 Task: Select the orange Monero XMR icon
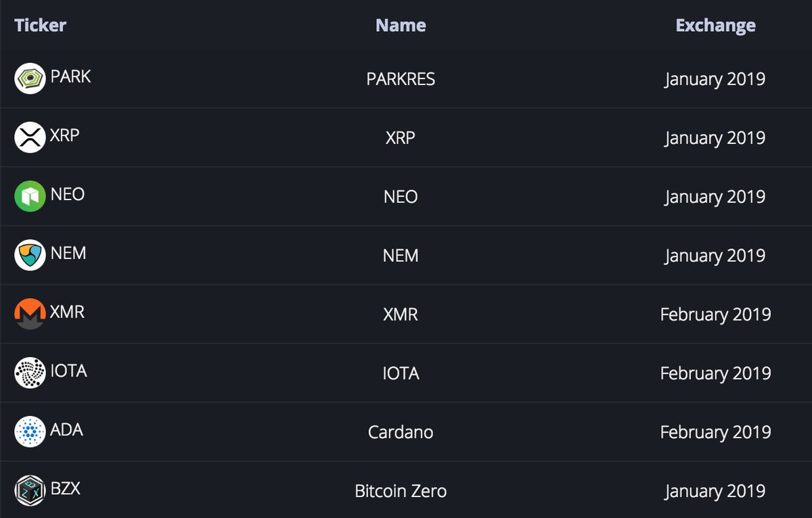[x=30, y=314]
